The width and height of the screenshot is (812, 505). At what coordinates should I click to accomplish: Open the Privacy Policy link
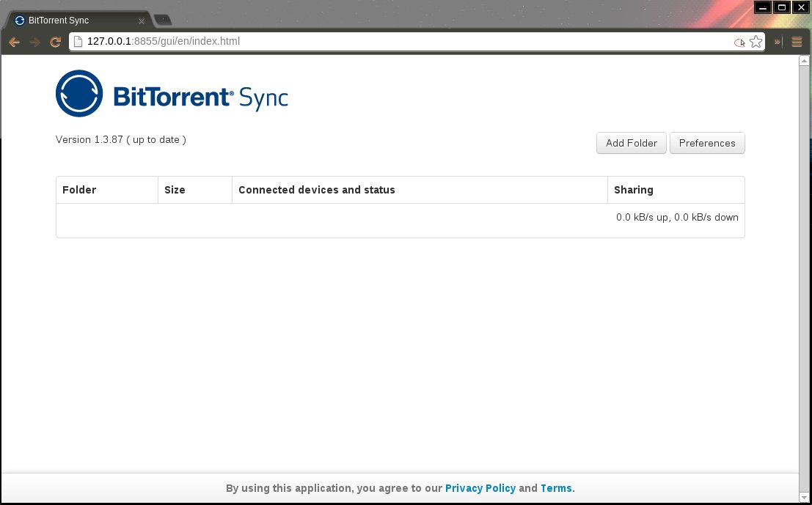click(480, 488)
